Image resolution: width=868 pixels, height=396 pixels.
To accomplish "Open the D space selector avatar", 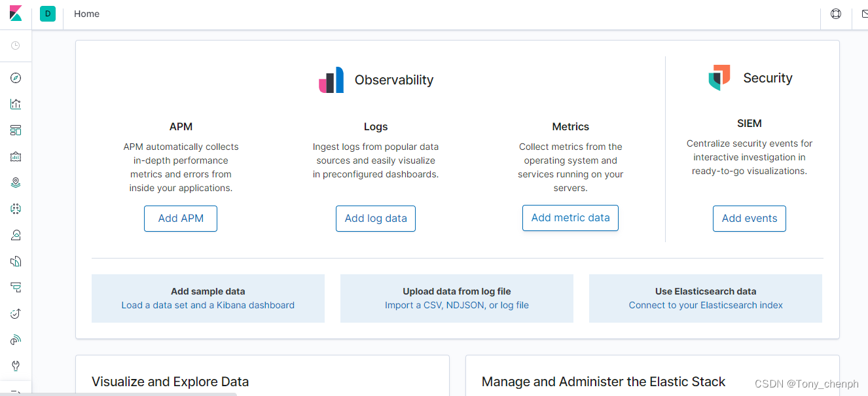I will (48, 14).
